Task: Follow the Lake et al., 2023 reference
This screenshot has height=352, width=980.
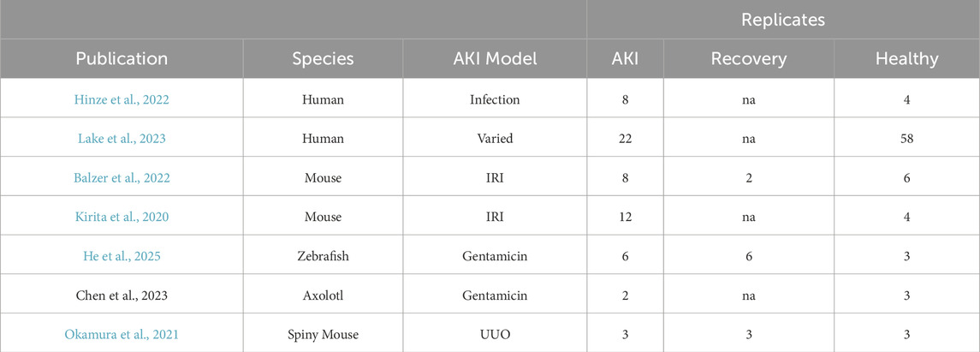Action: click(x=122, y=139)
